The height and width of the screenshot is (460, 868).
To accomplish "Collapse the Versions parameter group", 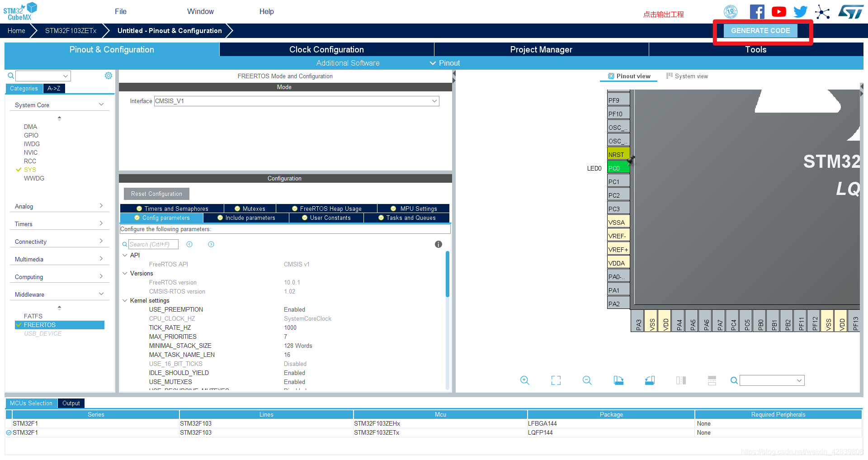I will click(125, 273).
